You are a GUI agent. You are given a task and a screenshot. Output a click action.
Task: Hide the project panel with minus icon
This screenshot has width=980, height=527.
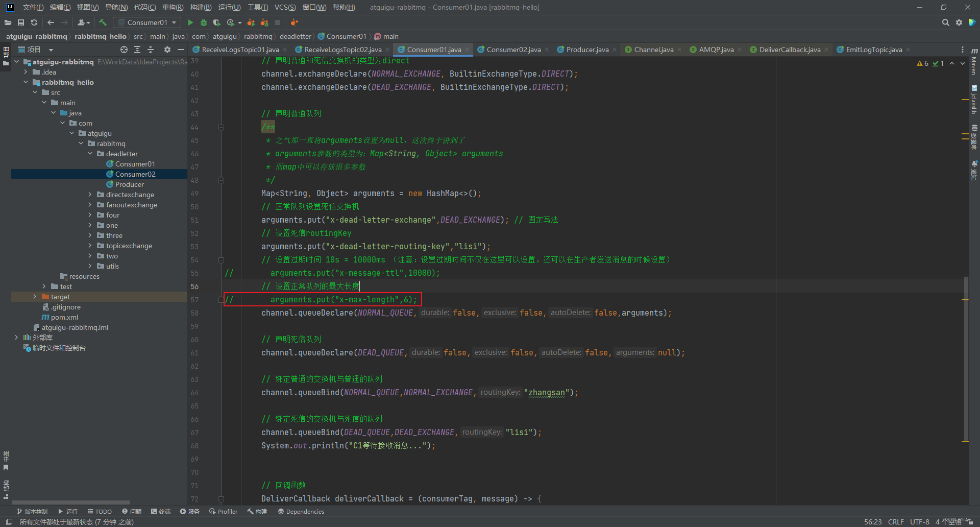pyautogui.click(x=181, y=50)
